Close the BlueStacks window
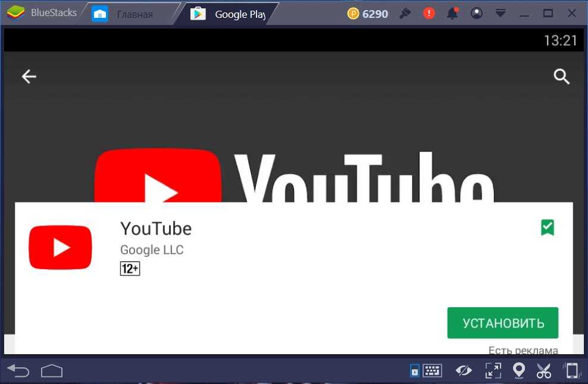This screenshot has width=588, height=384. coord(572,14)
